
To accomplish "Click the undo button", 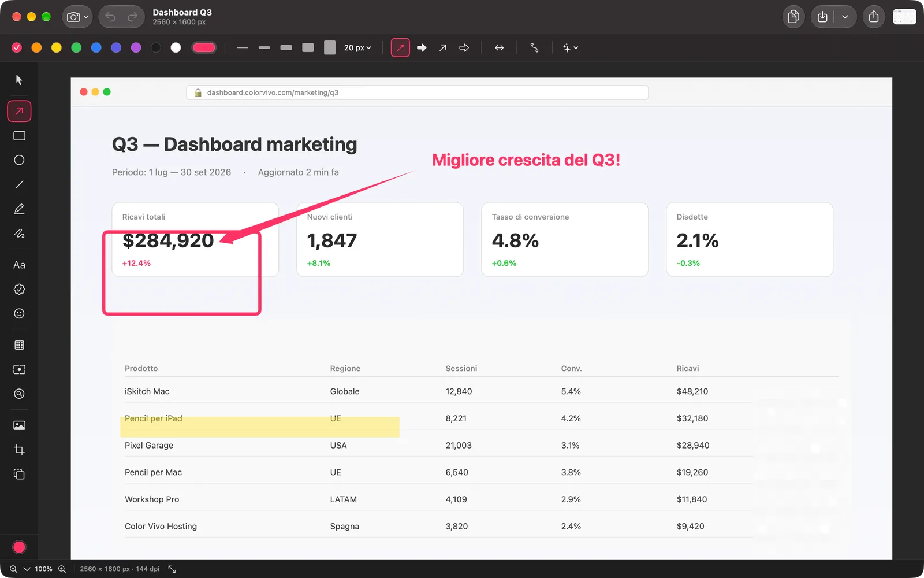I will tap(110, 17).
